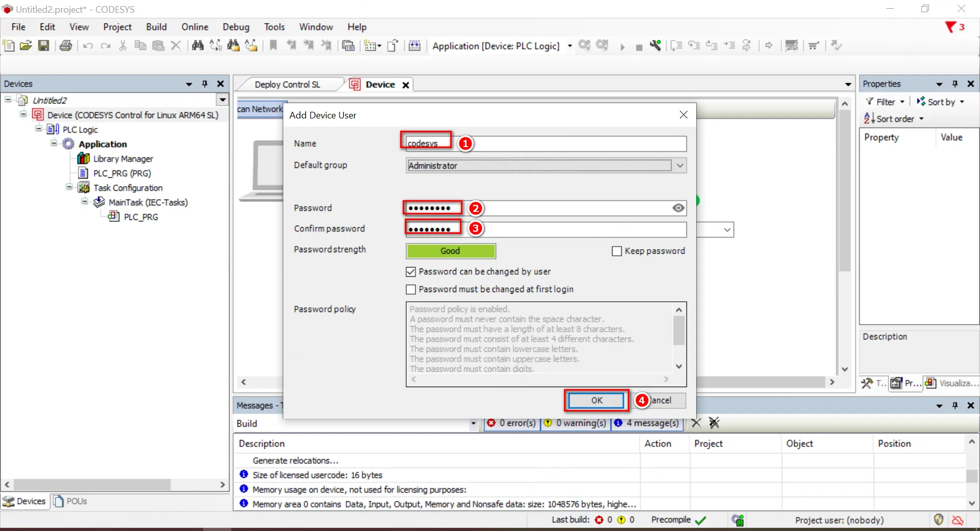This screenshot has height=531, width=980.
Task: Close the Add Device User dialog
Action: click(x=683, y=115)
